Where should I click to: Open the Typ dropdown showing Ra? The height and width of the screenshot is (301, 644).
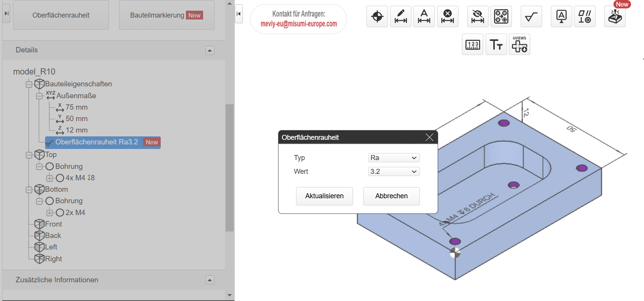point(394,158)
